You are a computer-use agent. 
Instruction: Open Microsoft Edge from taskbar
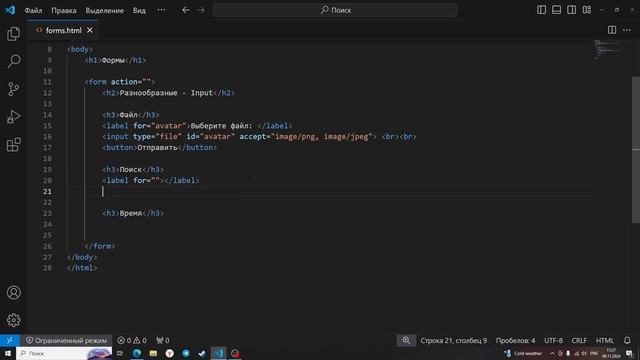coord(137,353)
